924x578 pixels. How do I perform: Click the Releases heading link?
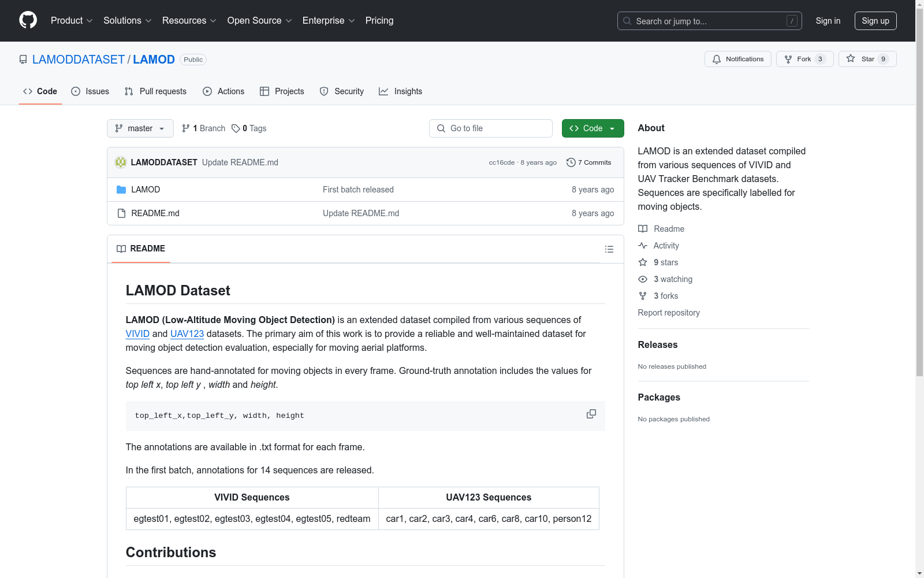(x=658, y=344)
